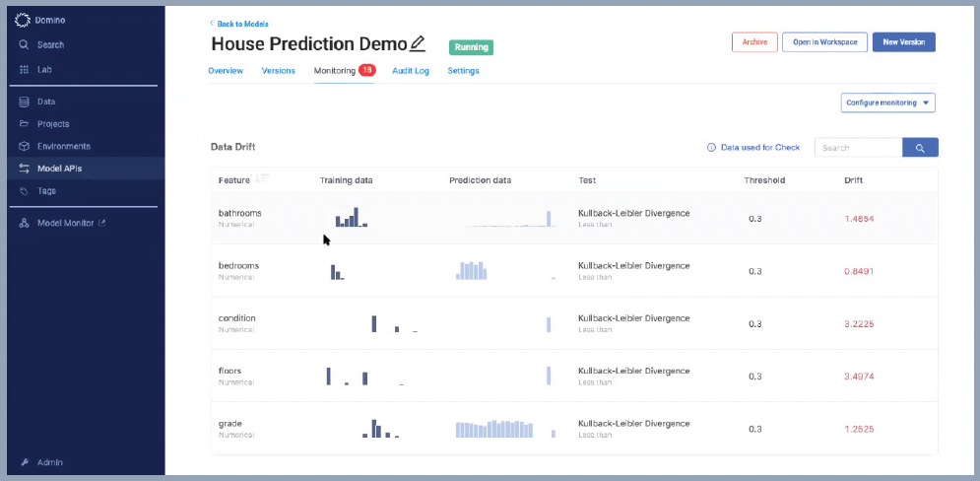
Task: Open bathrooms training data histogram
Action: pyautogui.click(x=352, y=217)
